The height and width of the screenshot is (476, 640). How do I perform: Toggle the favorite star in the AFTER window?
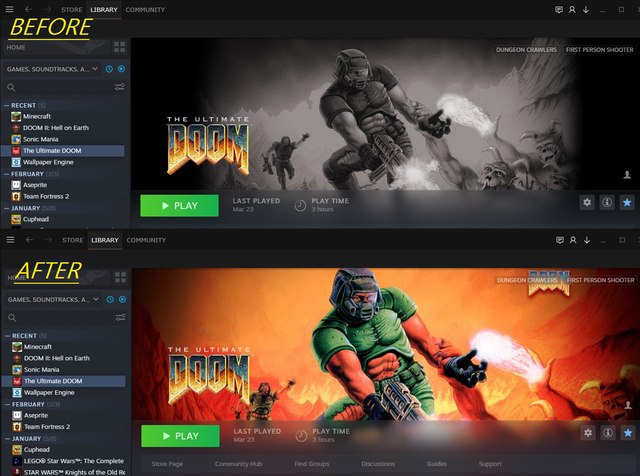626,433
